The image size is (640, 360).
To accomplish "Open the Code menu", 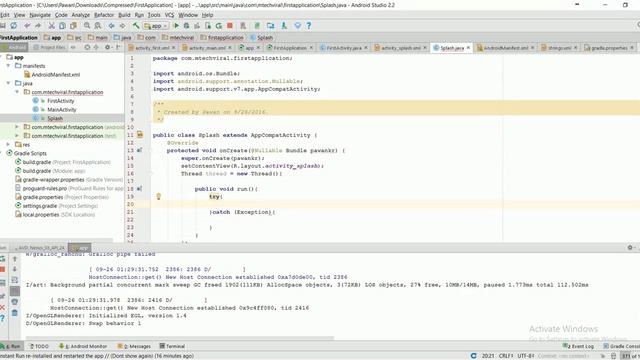I will point(61,15).
